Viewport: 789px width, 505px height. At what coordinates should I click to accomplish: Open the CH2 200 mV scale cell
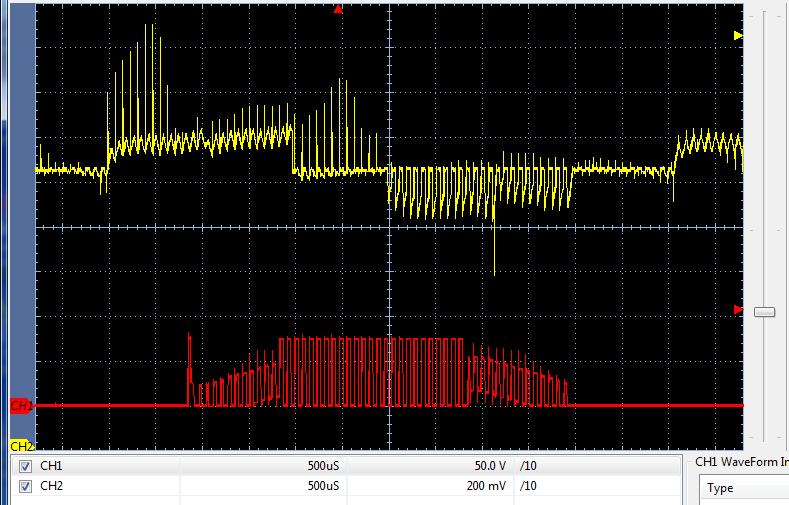point(431,486)
